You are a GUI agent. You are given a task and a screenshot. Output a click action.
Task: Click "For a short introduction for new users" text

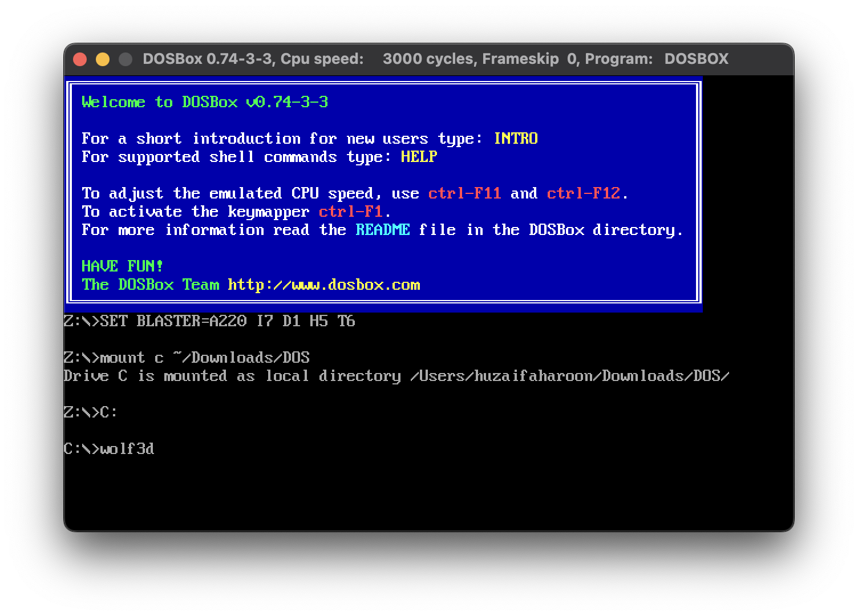click(x=255, y=139)
